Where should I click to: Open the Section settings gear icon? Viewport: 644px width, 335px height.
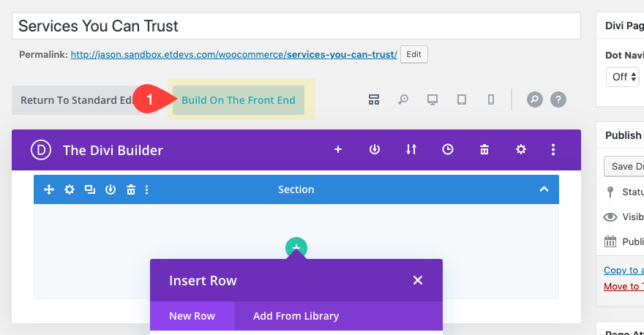click(x=70, y=189)
